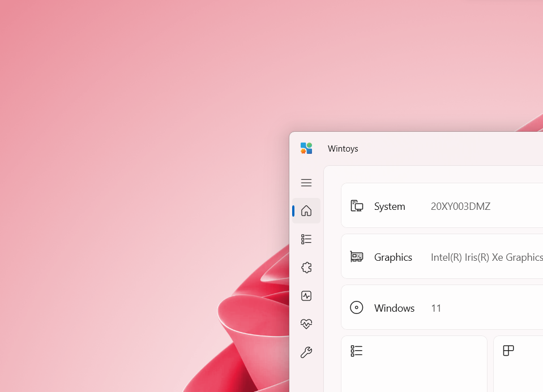Open the Health page with heart icon
Image resolution: width=543 pixels, height=392 pixels.
click(x=306, y=324)
